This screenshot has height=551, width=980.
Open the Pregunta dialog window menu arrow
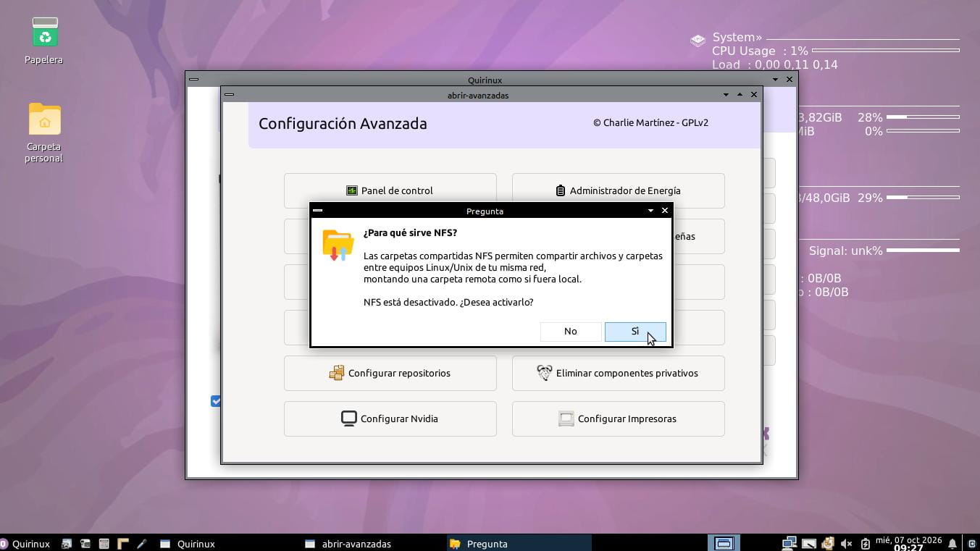point(650,211)
